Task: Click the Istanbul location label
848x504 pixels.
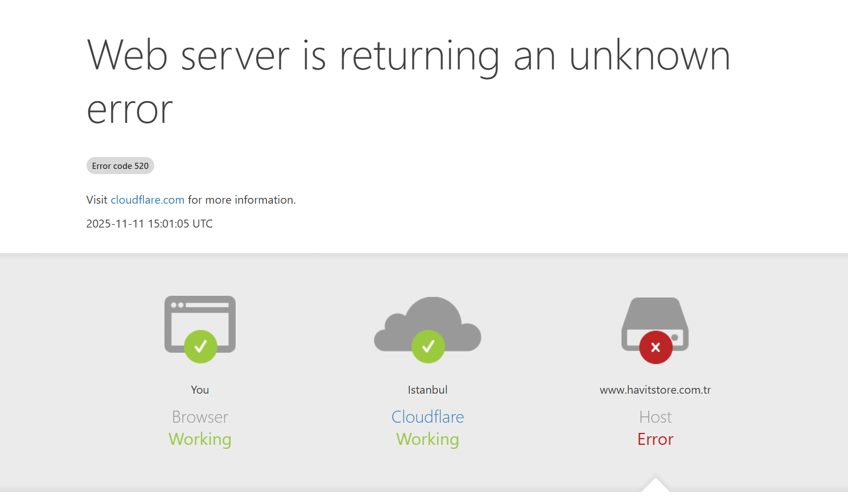Action: [x=427, y=390]
